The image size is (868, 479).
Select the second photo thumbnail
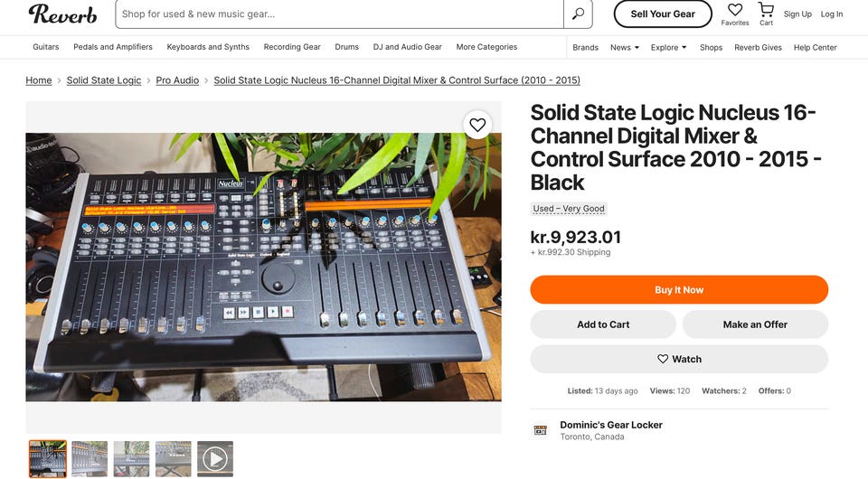90,458
